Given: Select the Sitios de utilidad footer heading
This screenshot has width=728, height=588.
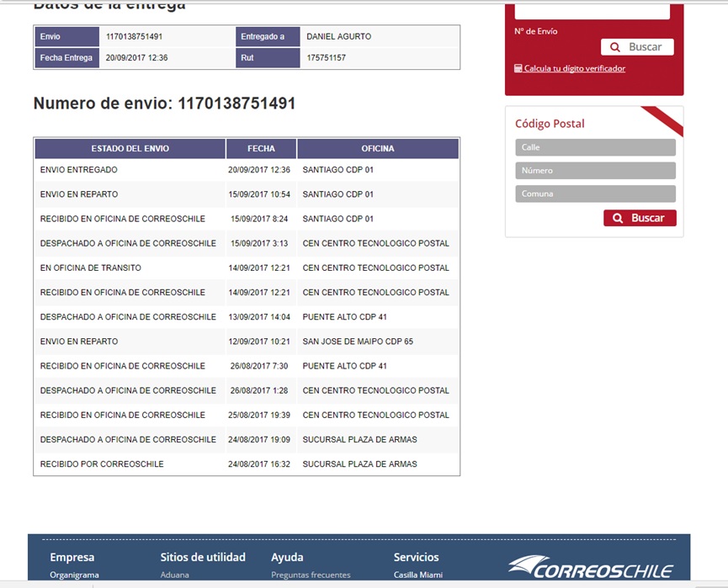Looking at the screenshot, I should pyautogui.click(x=203, y=557).
